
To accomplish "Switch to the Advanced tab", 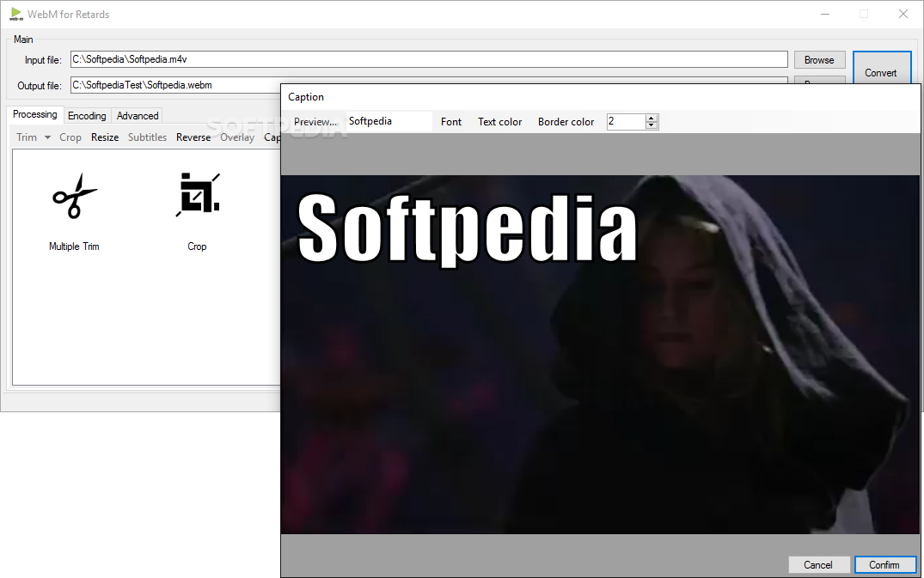I will (x=138, y=116).
